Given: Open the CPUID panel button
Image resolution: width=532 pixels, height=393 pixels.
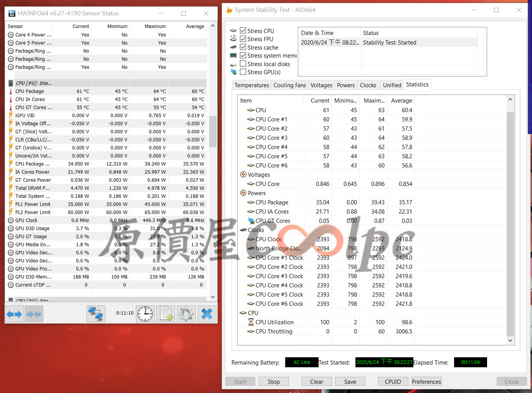Looking at the screenshot, I should pyautogui.click(x=393, y=381).
